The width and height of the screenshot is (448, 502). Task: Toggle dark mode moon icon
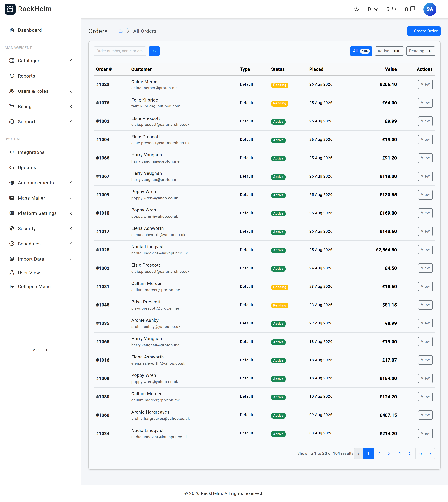(x=356, y=9)
